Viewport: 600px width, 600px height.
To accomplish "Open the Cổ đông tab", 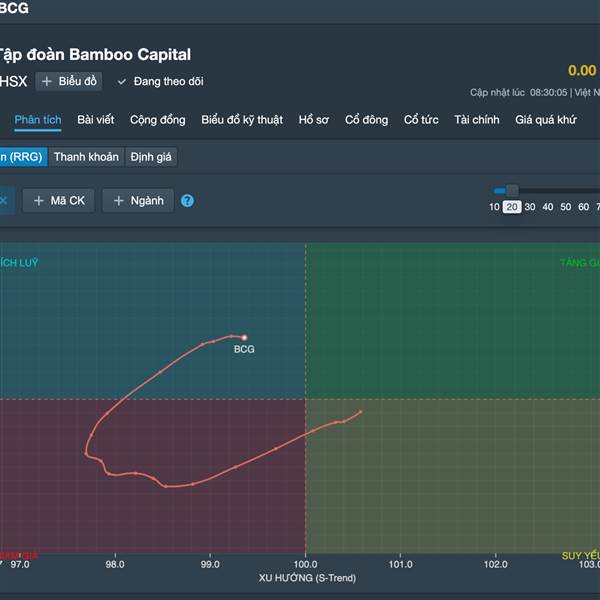I will (366, 120).
